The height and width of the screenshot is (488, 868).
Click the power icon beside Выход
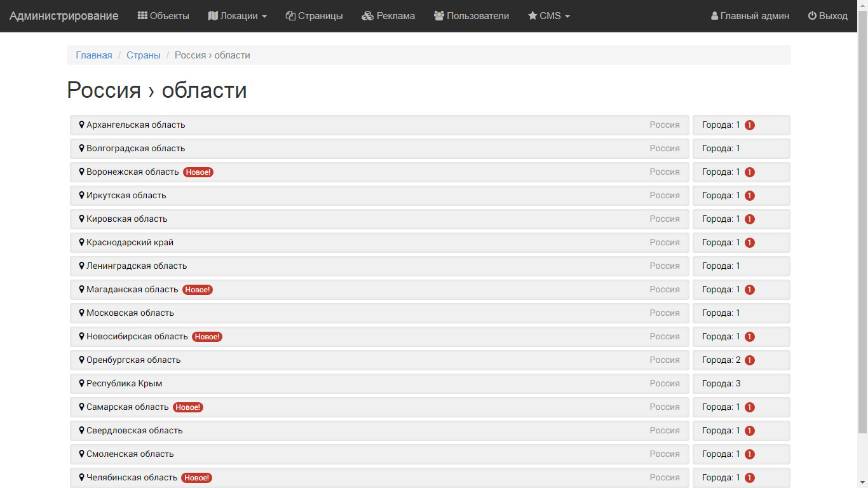pos(812,16)
